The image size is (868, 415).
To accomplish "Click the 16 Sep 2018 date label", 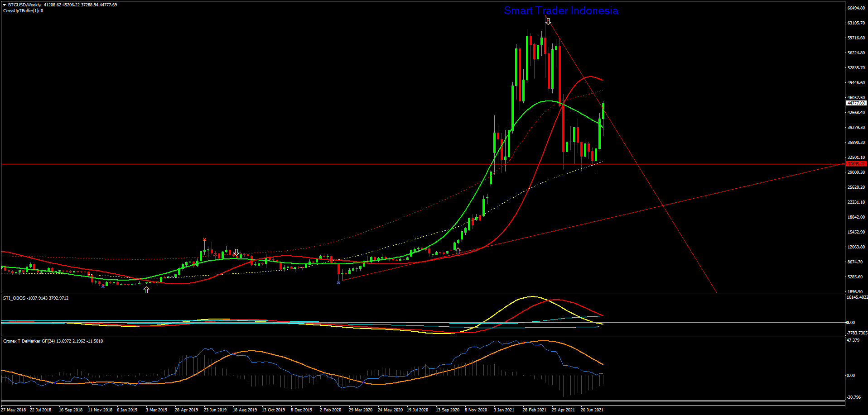I will pyautogui.click(x=71, y=410).
